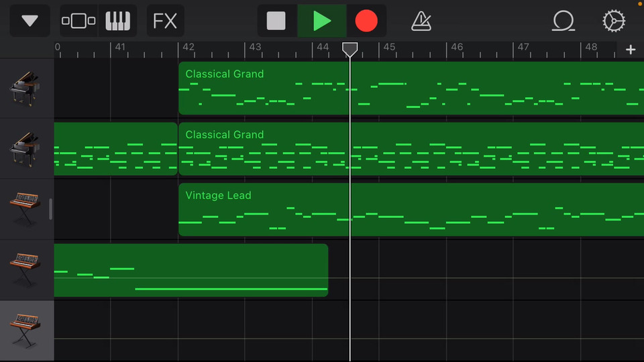The height and width of the screenshot is (362, 644).
Task: Tap bar 48 on the ruler
Action: coord(591,47)
